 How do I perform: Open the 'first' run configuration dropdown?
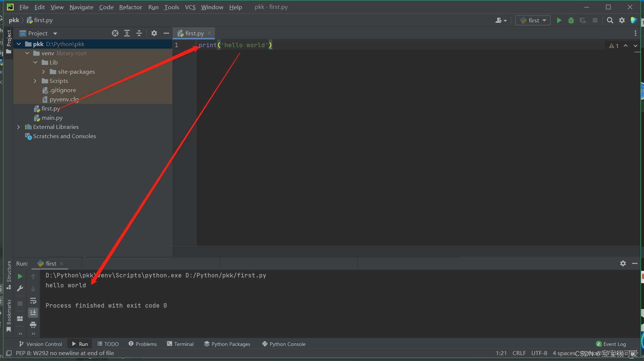[533, 20]
